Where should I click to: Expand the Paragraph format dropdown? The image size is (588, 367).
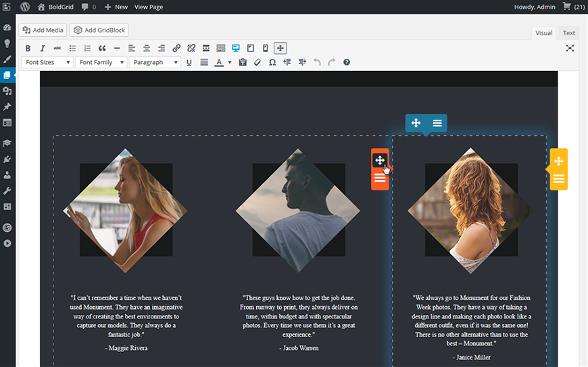[x=155, y=62]
